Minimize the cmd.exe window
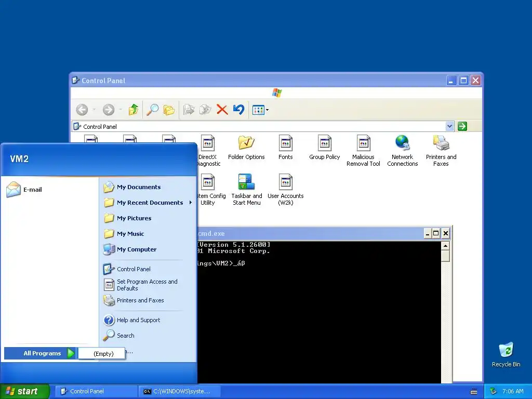This screenshot has width=532, height=399. click(428, 233)
